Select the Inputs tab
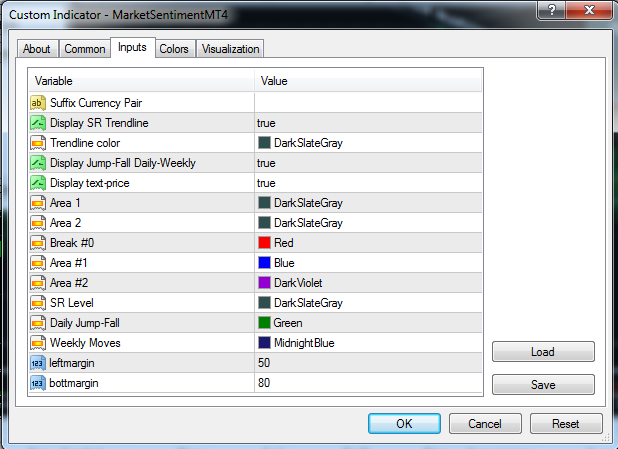Screen dimensions: 618x449 coord(132,47)
